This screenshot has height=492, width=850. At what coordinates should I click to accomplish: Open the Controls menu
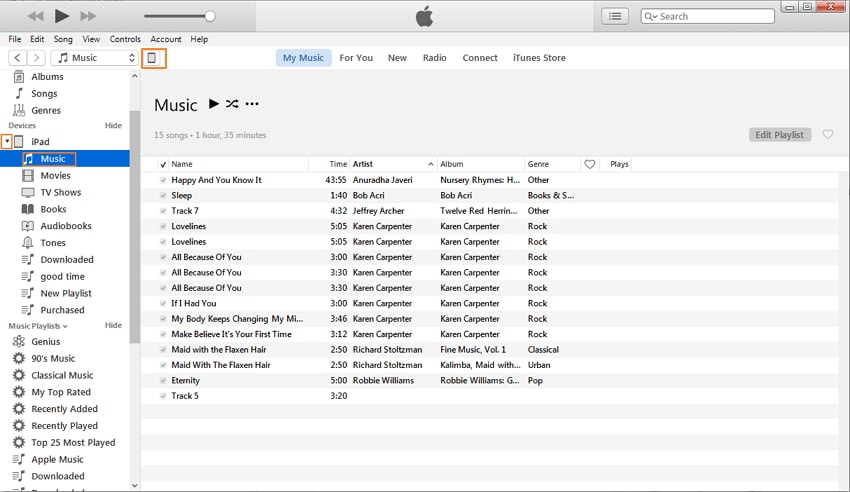coord(125,39)
